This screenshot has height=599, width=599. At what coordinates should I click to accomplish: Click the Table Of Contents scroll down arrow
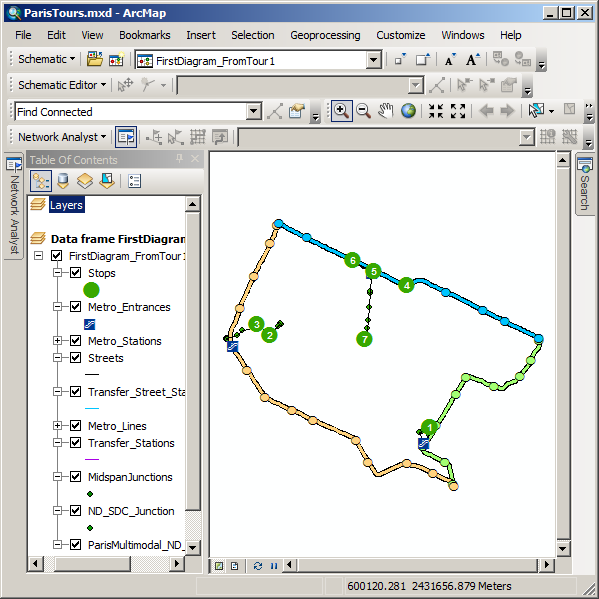click(193, 547)
